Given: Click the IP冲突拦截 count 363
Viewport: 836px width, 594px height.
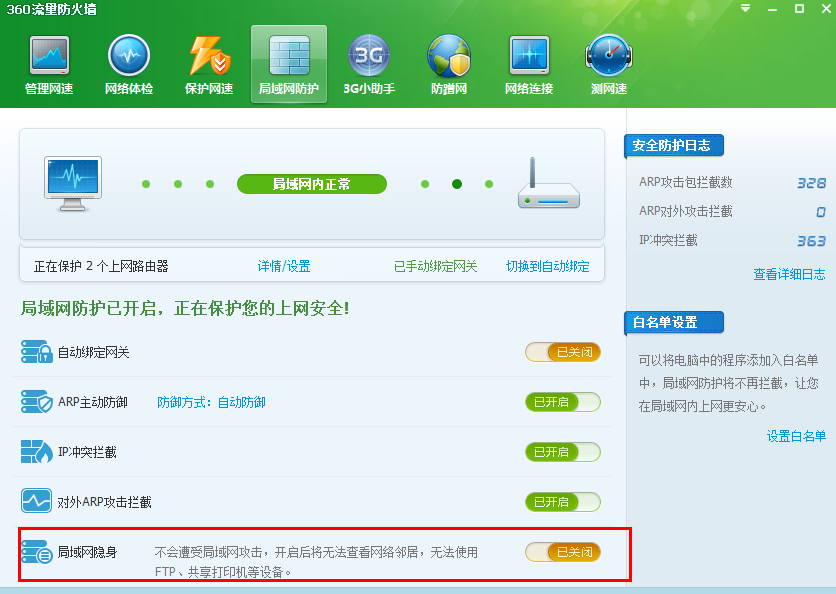Looking at the screenshot, I should (x=811, y=241).
